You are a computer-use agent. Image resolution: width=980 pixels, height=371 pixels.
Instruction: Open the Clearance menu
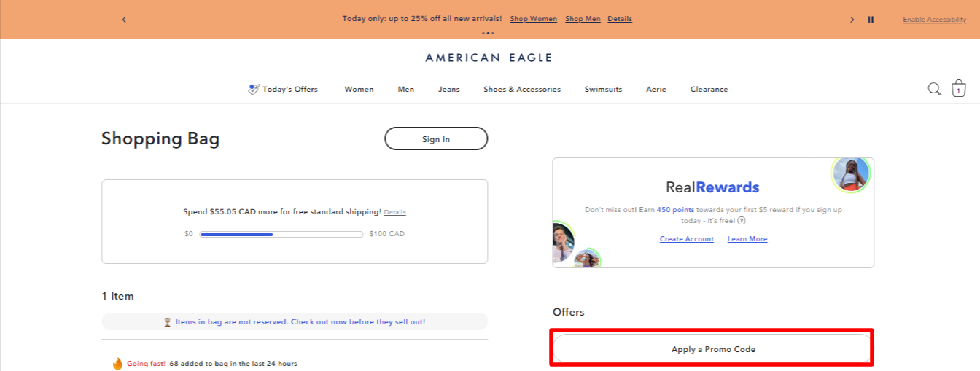tap(709, 90)
